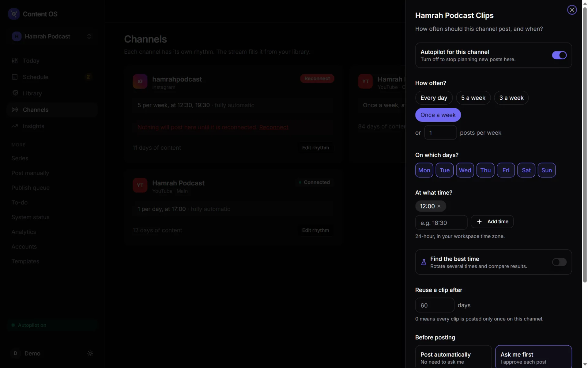Click the Library icon in sidebar
Viewport: 588px width, 368px height.
15,93
